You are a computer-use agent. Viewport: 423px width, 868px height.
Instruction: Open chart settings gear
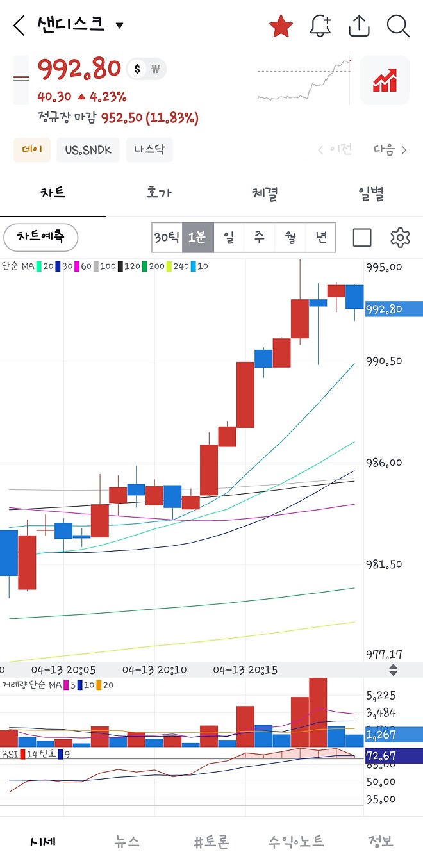(x=400, y=238)
